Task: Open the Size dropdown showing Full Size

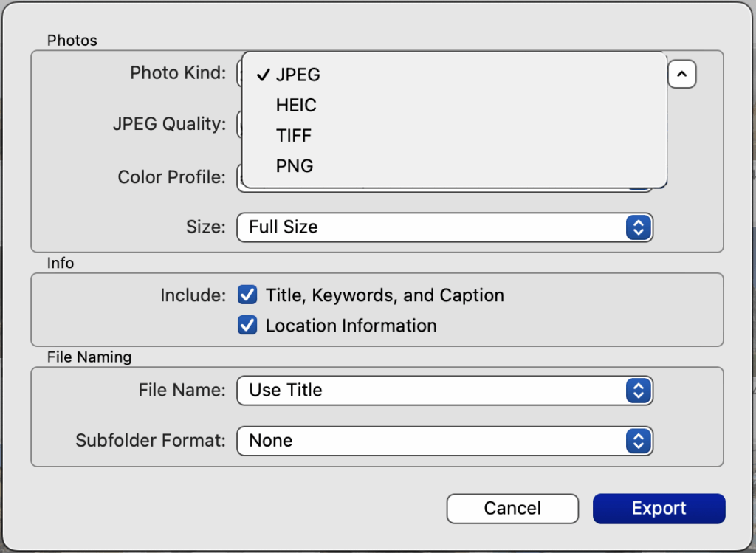Action: click(x=444, y=227)
